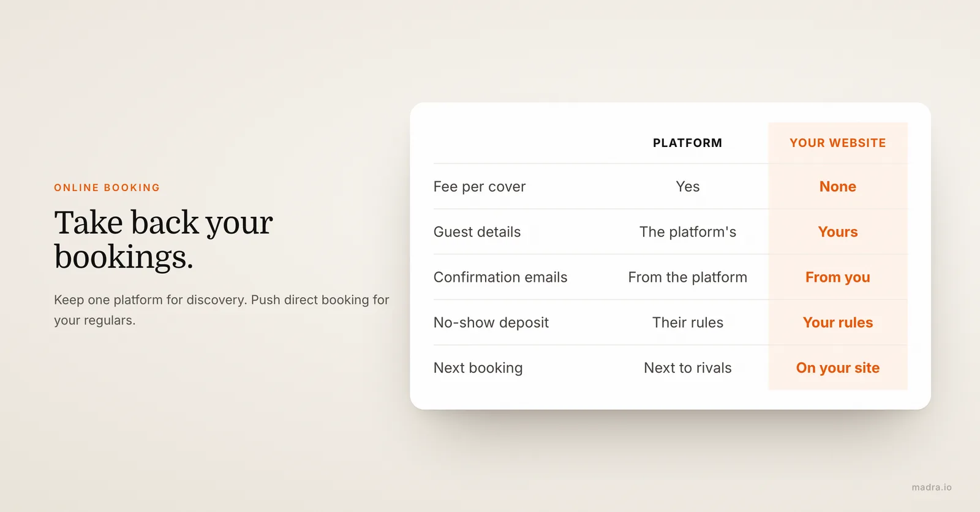Click the 'ONLINE BOOKING' eyebrow label
This screenshot has width=980, height=512.
(x=107, y=187)
